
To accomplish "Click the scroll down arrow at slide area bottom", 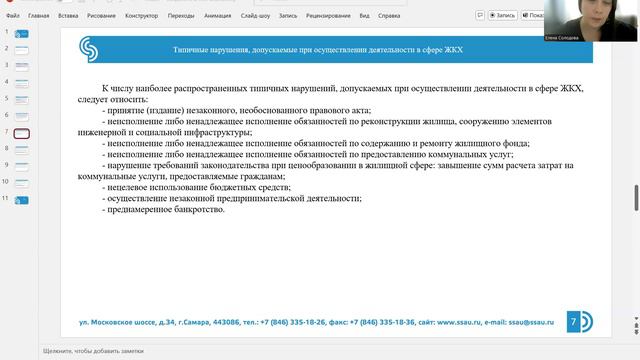I will click(636, 318).
